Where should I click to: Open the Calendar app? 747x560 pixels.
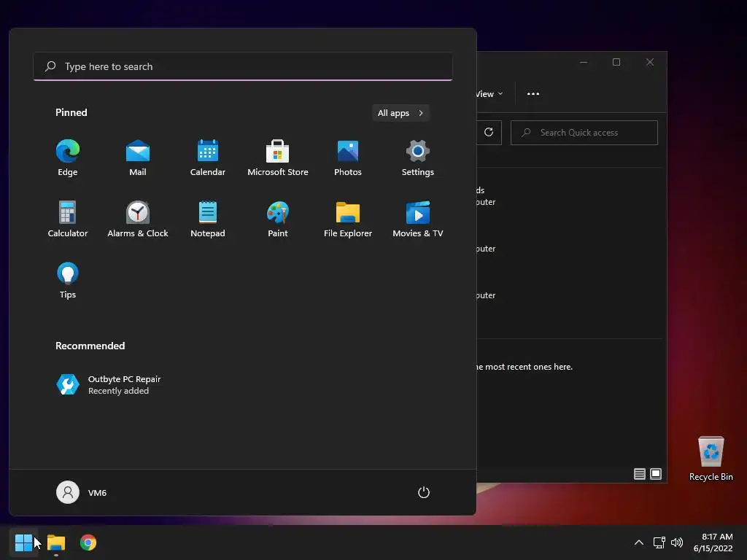pyautogui.click(x=208, y=158)
